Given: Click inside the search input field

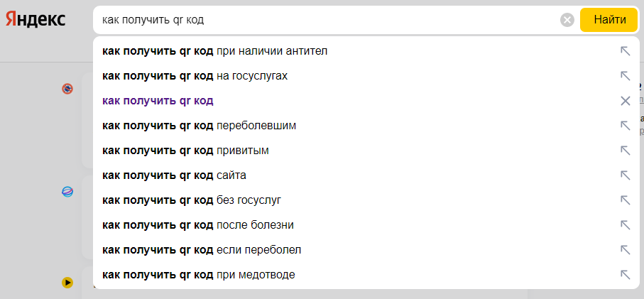Looking at the screenshot, I should tap(327, 20).
